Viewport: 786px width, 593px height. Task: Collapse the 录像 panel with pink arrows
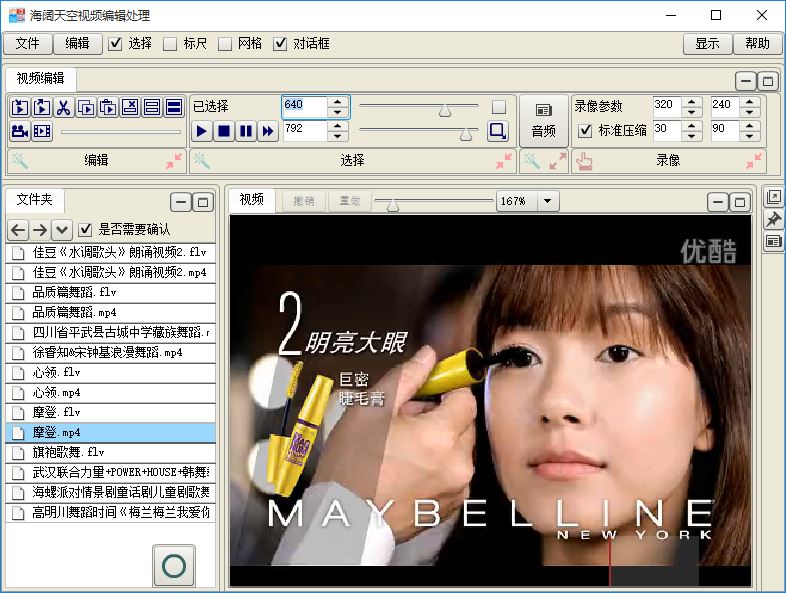(754, 161)
